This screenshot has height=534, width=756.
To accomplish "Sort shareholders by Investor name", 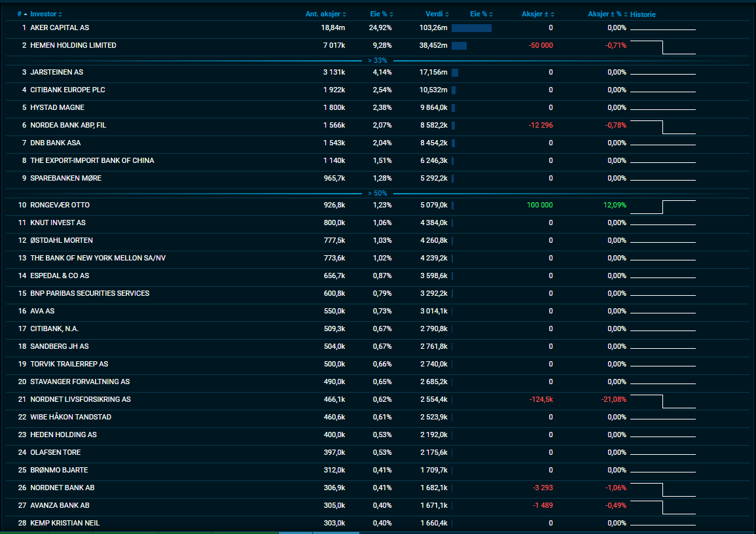I will coord(46,14).
